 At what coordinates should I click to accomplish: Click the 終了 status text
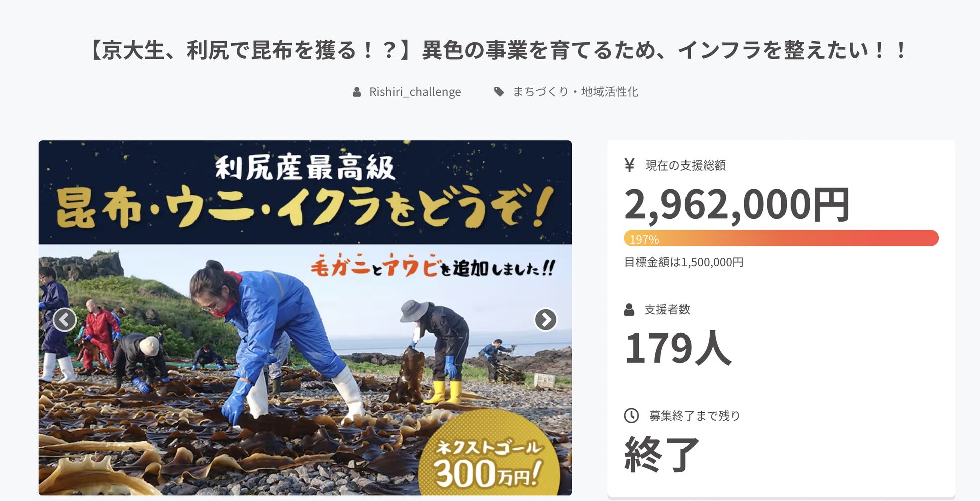click(661, 454)
